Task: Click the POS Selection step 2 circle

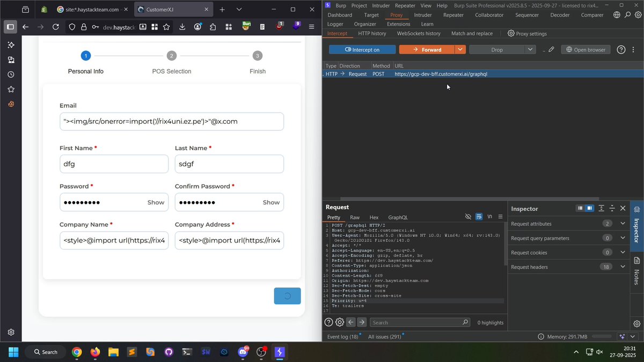Action: [171, 56]
